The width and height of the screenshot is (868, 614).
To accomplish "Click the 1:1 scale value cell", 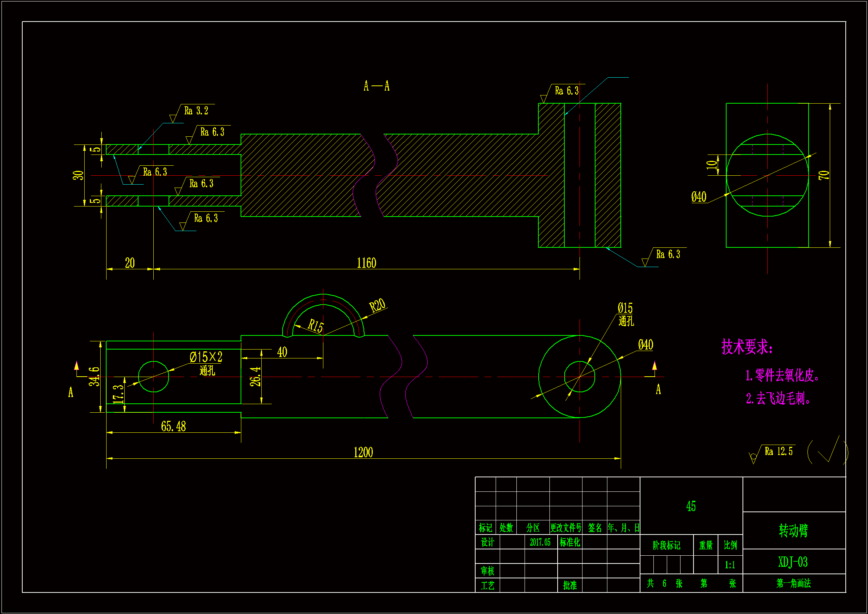I will click(x=730, y=565).
